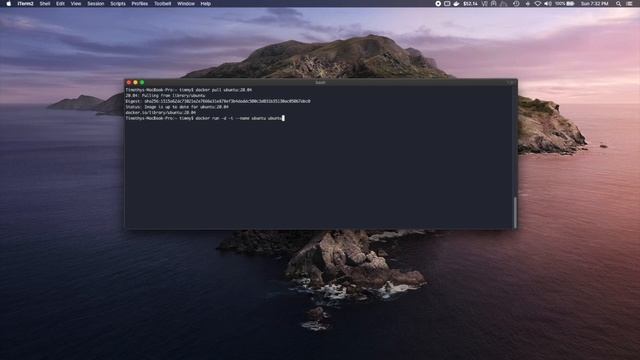This screenshot has width=640, height=360.
Task: Click the docker pull ubuntu:20.04 command line
Action: coord(189,90)
